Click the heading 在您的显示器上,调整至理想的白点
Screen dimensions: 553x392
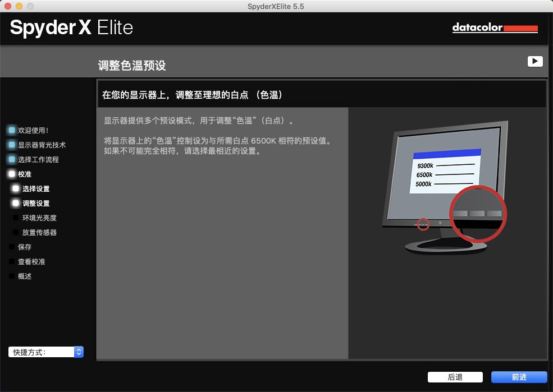(193, 95)
